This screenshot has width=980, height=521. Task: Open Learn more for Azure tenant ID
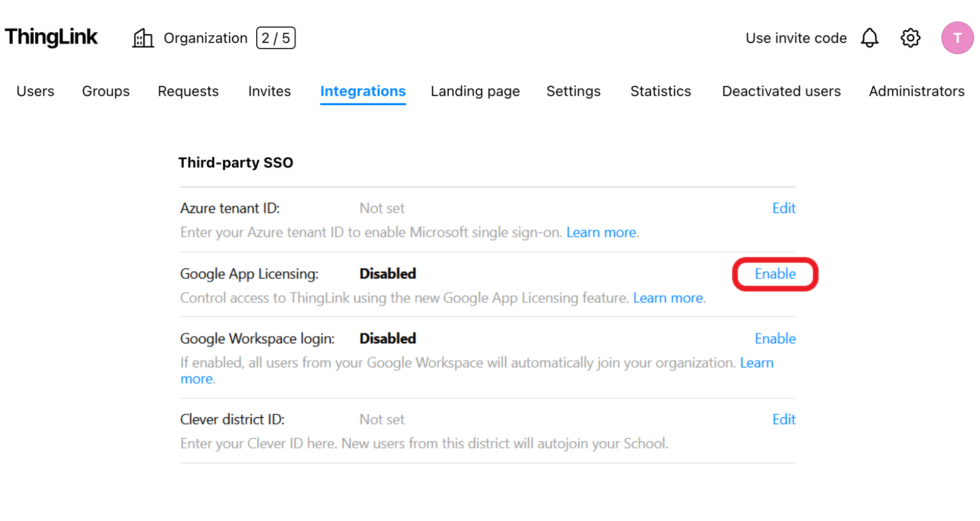(601, 232)
